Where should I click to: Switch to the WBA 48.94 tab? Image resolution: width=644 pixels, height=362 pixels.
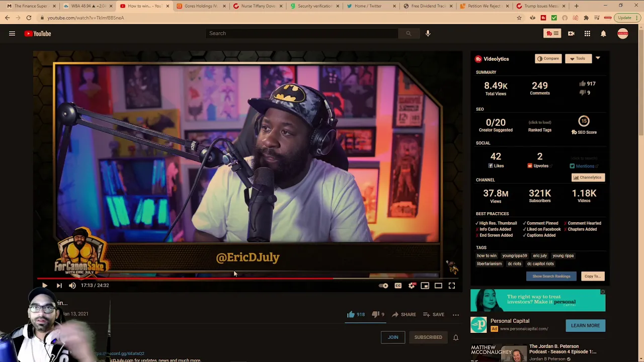pos(87,6)
